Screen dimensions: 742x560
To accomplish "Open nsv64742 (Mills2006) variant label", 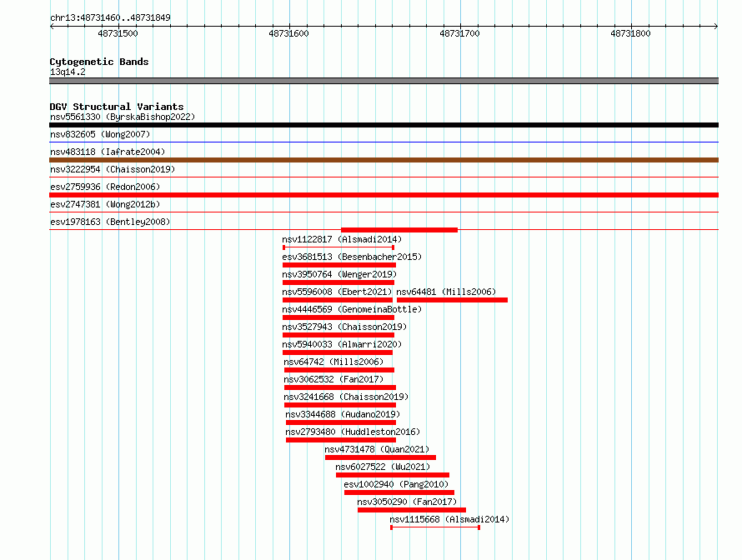I will [x=333, y=362].
